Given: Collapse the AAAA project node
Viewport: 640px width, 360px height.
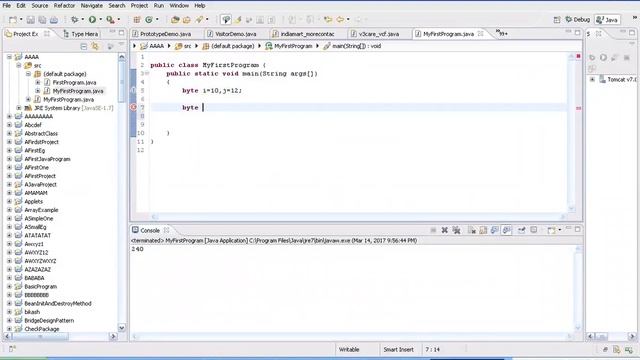Looking at the screenshot, I should click(x=9, y=57).
